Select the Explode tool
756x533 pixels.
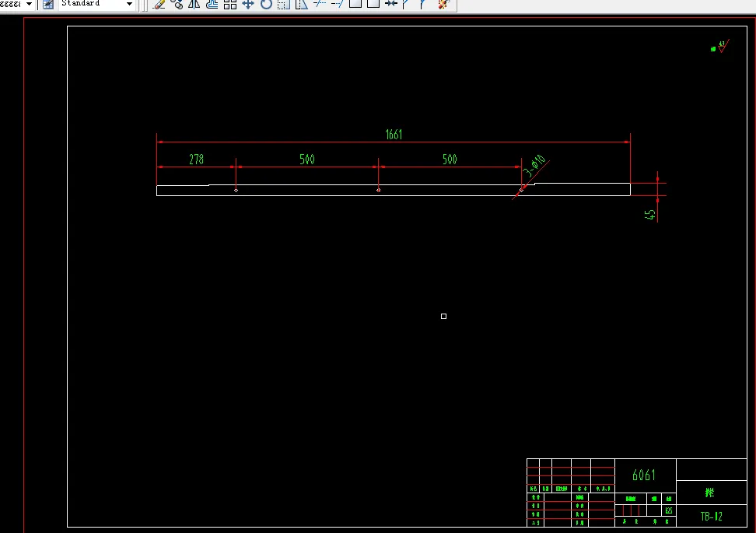tap(443, 5)
